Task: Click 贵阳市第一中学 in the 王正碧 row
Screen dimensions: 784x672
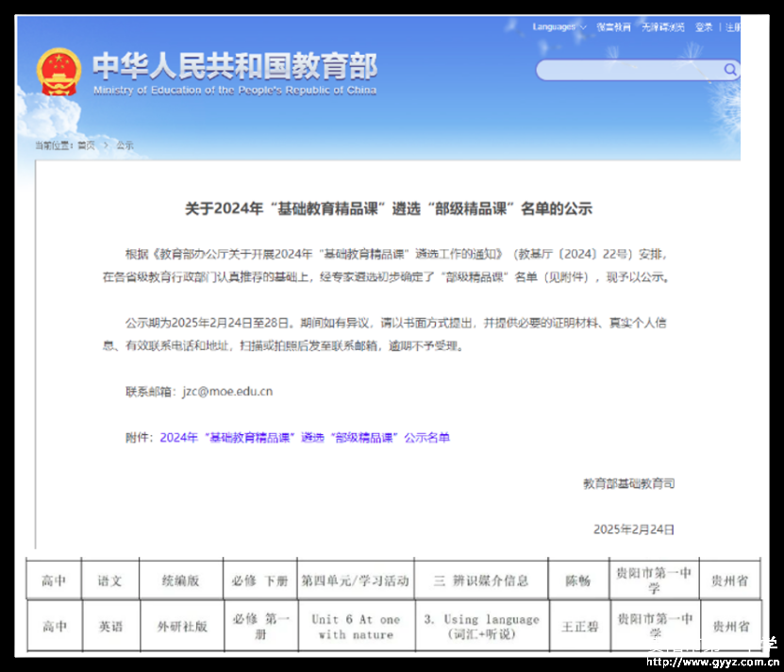Action: pos(656,626)
